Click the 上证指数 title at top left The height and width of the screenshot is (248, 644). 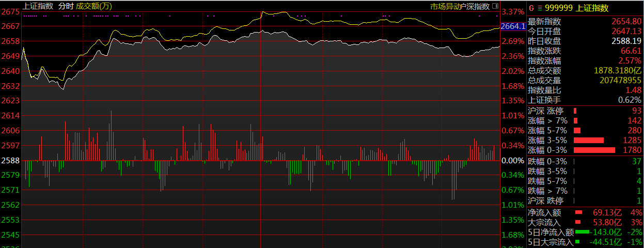38,6
